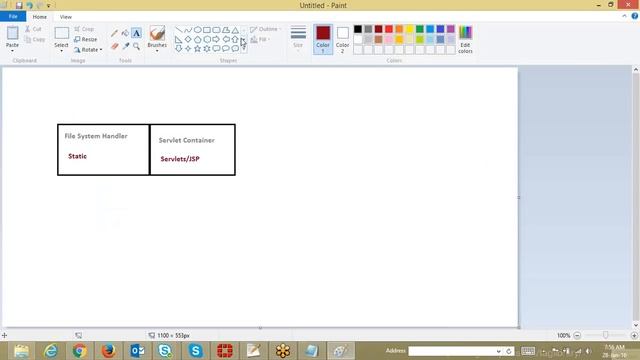Open Google Chrome from the taskbar
The height and width of the screenshot is (360, 640).
80,351
